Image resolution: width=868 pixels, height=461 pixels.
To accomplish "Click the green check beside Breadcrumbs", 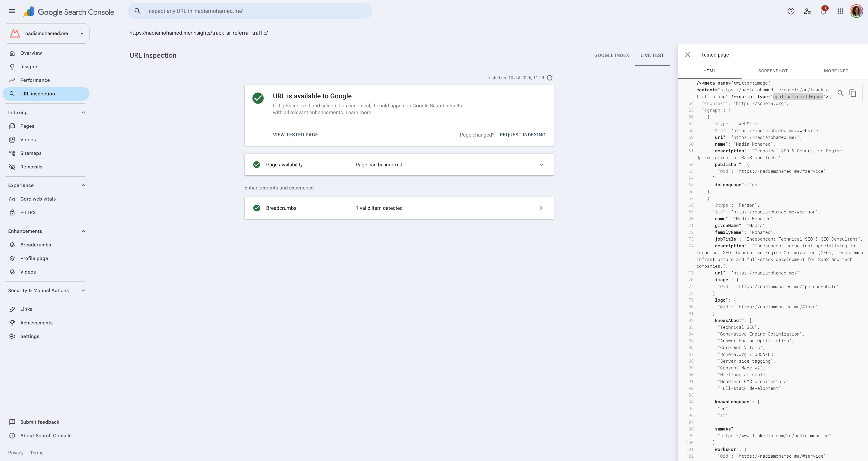I will (256, 208).
